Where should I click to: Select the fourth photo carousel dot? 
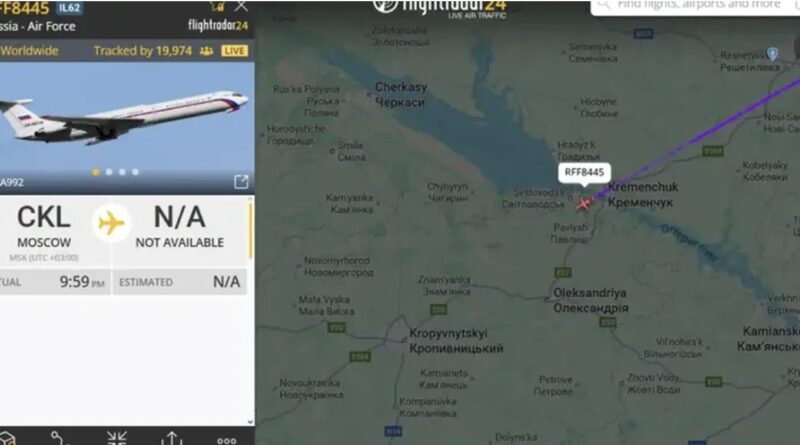tap(136, 172)
